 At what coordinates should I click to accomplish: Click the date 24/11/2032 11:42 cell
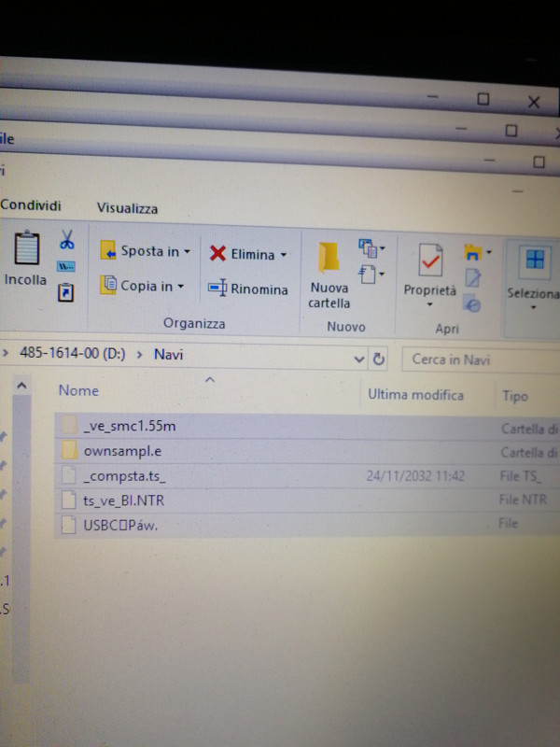[415, 476]
